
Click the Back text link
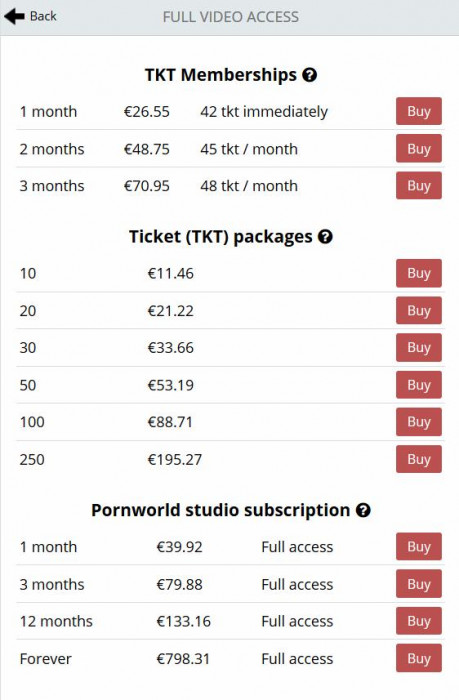[43, 17]
